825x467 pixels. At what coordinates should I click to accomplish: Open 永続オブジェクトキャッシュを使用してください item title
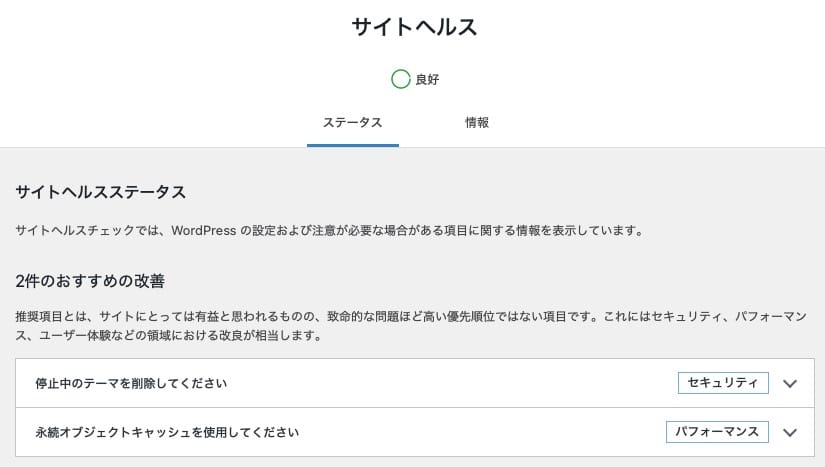pos(167,433)
